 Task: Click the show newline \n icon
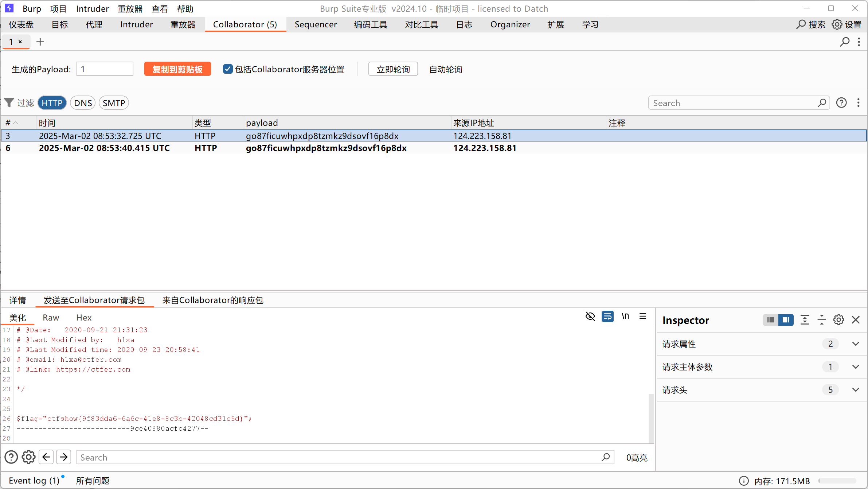pyautogui.click(x=625, y=316)
